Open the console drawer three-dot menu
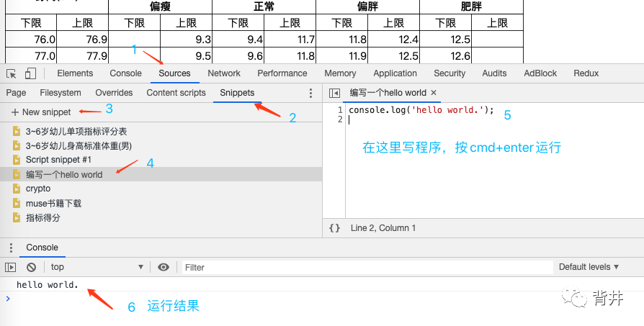The height and width of the screenshot is (326, 644). pos(11,248)
